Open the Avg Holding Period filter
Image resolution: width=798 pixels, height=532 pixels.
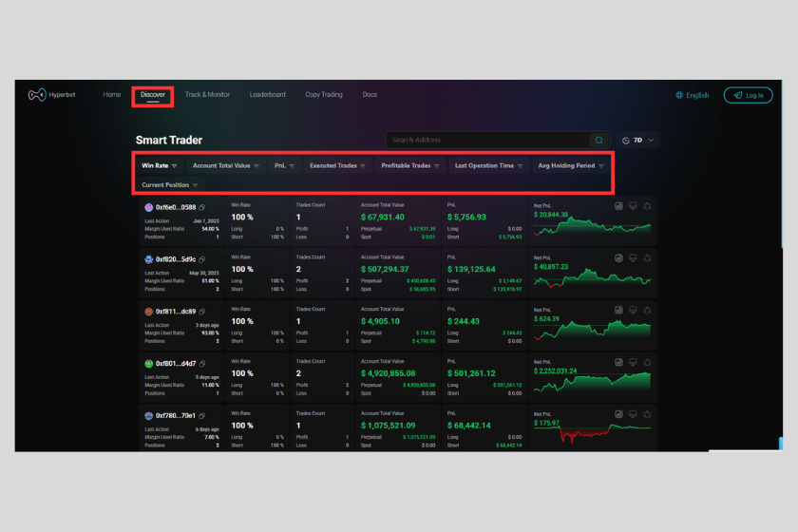571,166
